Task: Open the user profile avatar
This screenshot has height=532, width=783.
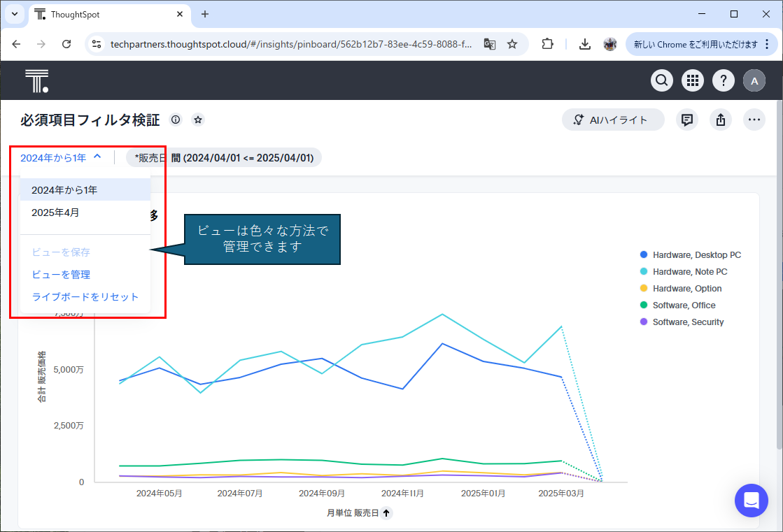Action: point(754,81)
